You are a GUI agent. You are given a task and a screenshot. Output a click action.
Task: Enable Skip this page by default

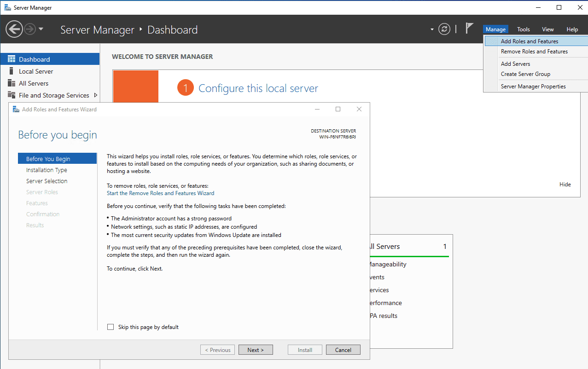(x=111, y=327)
